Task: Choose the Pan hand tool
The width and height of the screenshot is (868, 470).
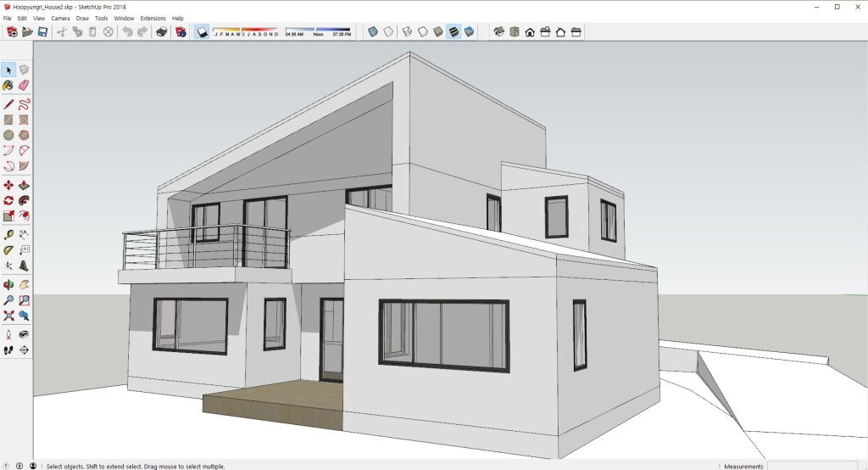Action: [x=24, y=285]
